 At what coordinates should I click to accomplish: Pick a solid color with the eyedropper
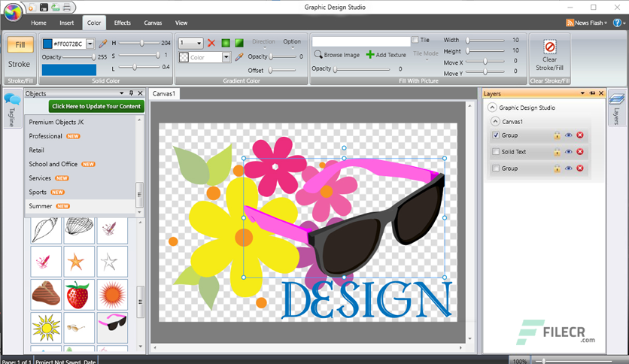[103, 44]
